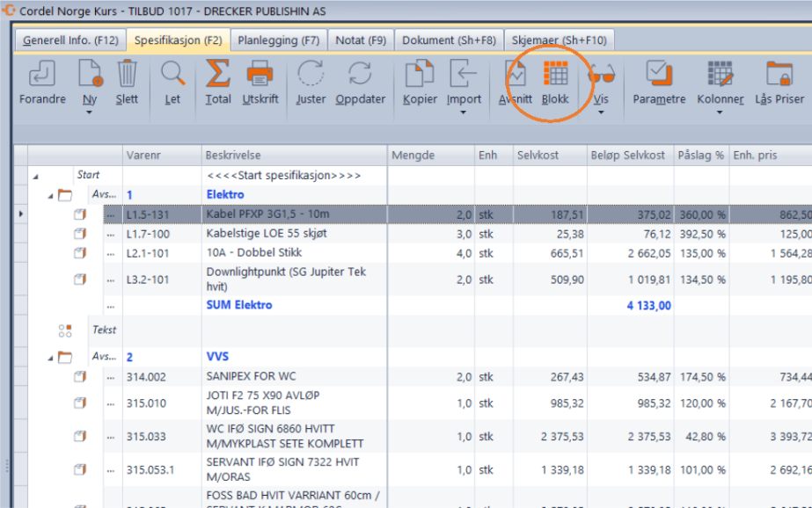Image resolution: width=812 pixels, height=508 pixels.
Task: Select the 'Kabel PFXP 3G1,5 - 10m' description cell
Action: tap(295, 214)
